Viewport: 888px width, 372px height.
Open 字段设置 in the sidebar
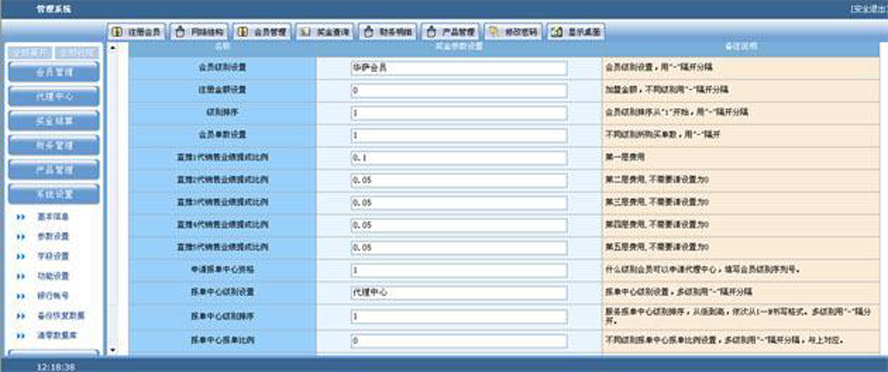[x=53, y=256]
